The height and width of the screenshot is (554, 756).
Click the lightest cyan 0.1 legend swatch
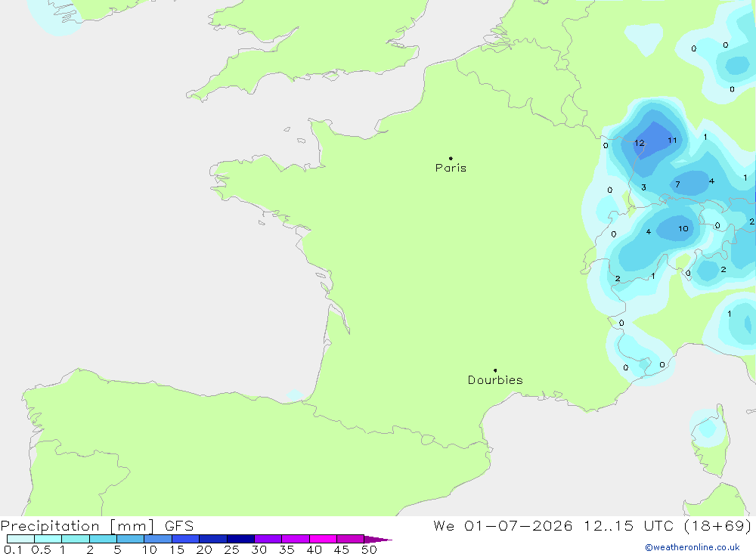point(20,539)
